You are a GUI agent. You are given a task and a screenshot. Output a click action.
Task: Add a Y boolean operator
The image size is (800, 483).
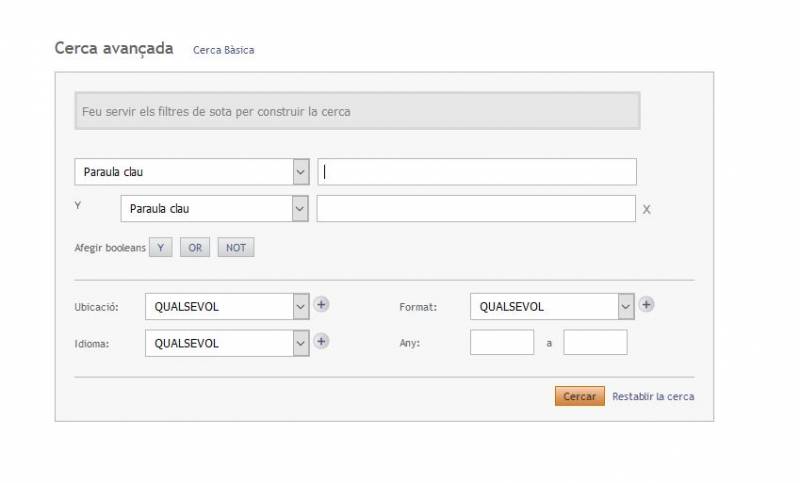[160, 248]
